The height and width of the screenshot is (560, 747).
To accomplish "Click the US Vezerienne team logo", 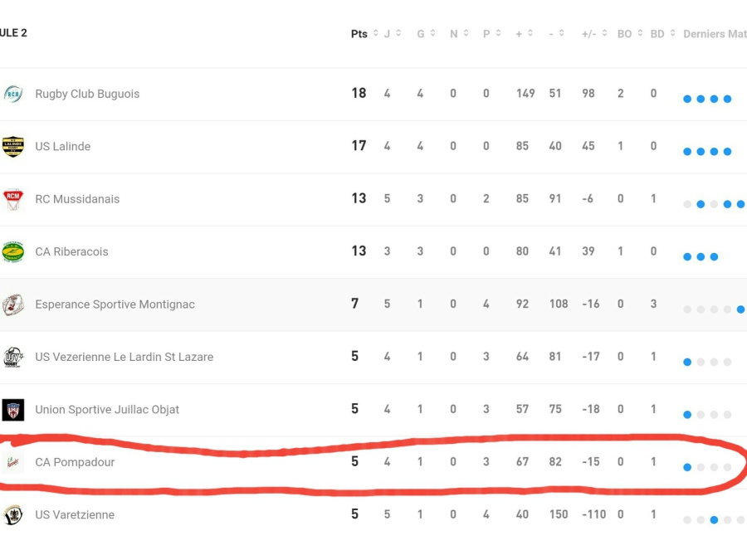I will pos(13,357).
